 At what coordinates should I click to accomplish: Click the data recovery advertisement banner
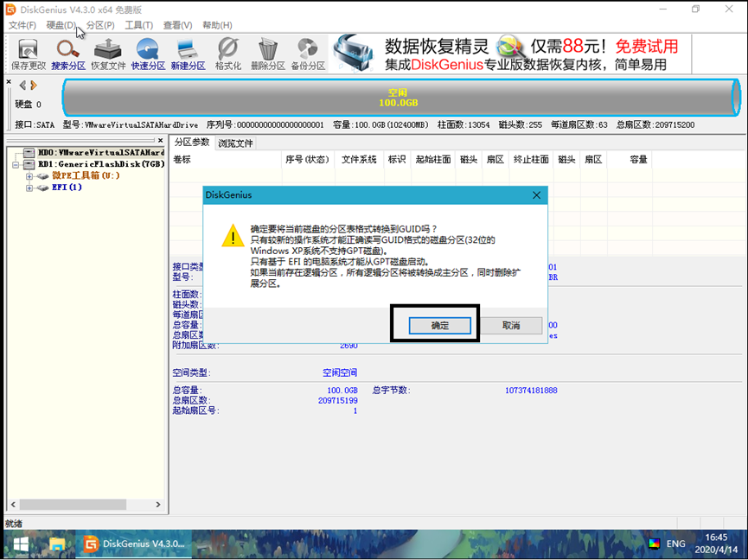click(511, 54)
